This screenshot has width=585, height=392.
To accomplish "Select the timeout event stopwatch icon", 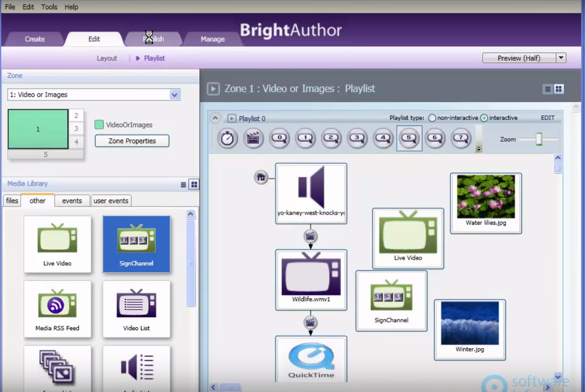I will click(227, 138).
